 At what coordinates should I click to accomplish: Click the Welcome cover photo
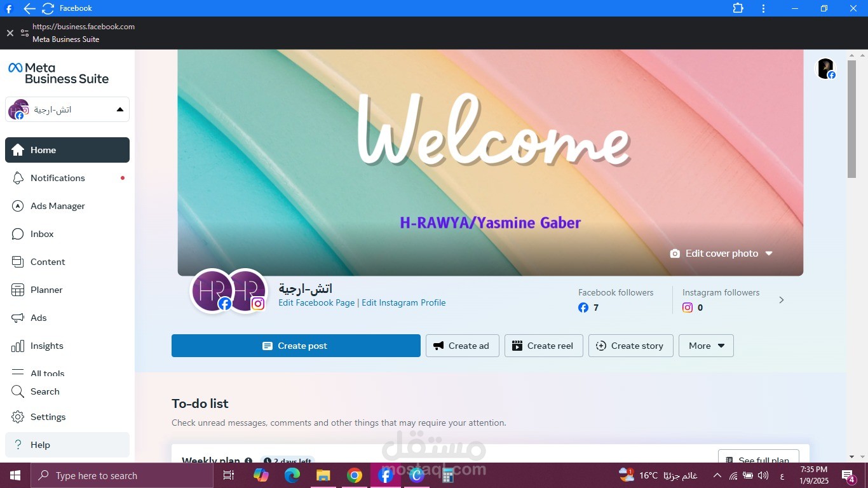(x=490, y=163)
